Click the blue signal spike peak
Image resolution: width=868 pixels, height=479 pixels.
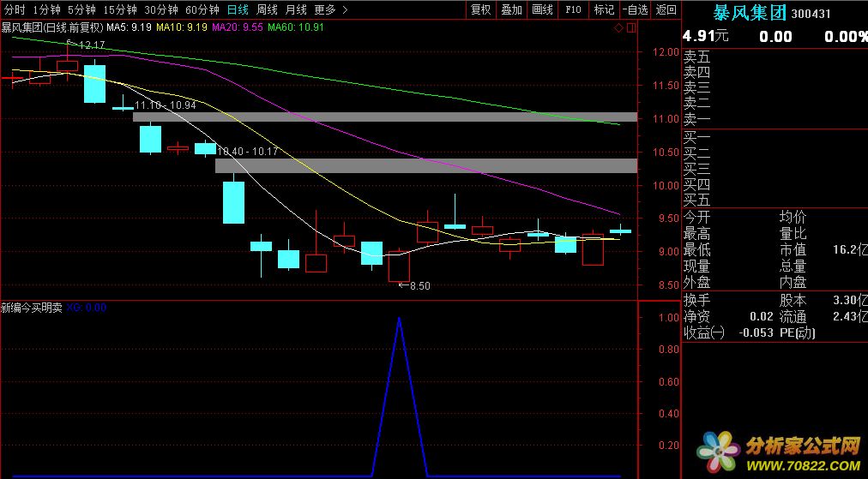[399, 319]
